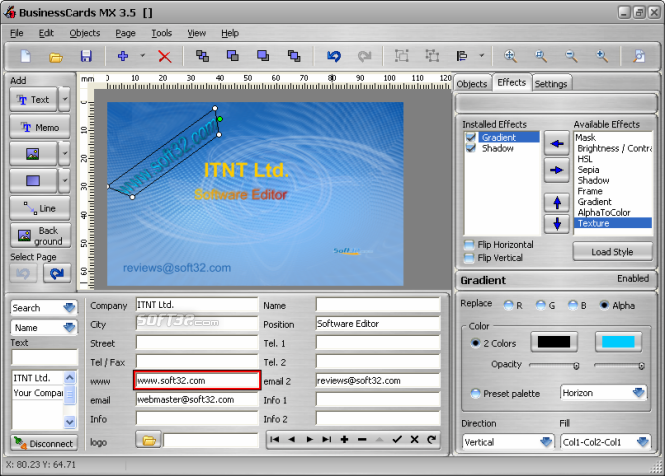Click the black gradient color swatch
Viewport: 665px width, 476px height.
tap(554, 342)
